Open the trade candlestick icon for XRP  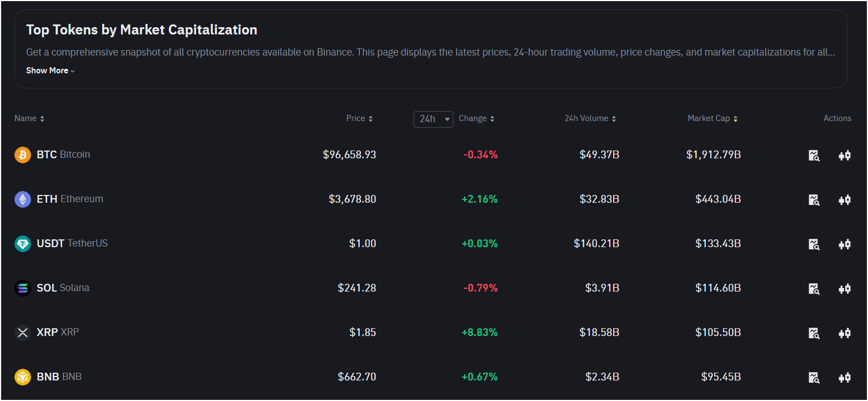pos(845,333)
